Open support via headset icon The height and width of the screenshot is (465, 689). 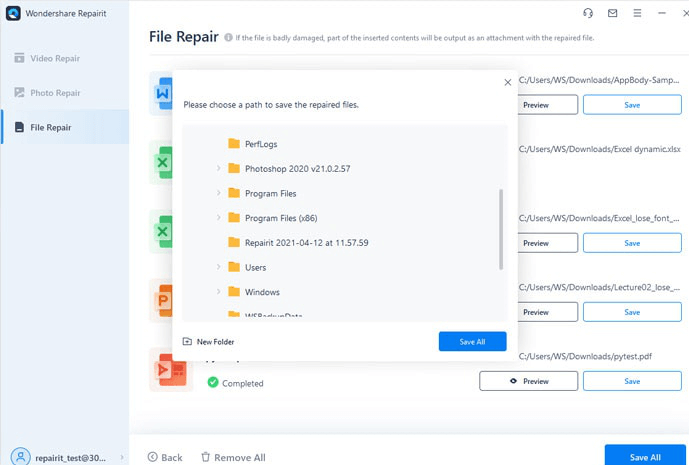(588, 13)
